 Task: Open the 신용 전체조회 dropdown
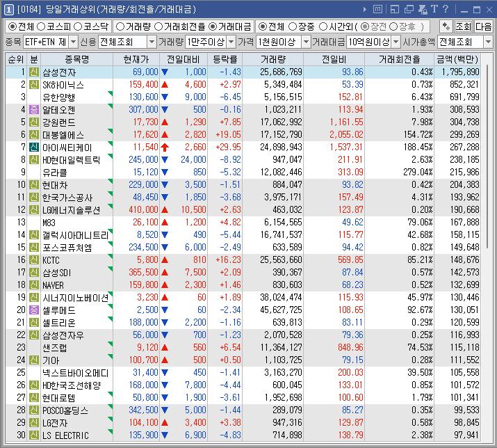[x=152, y=42]
